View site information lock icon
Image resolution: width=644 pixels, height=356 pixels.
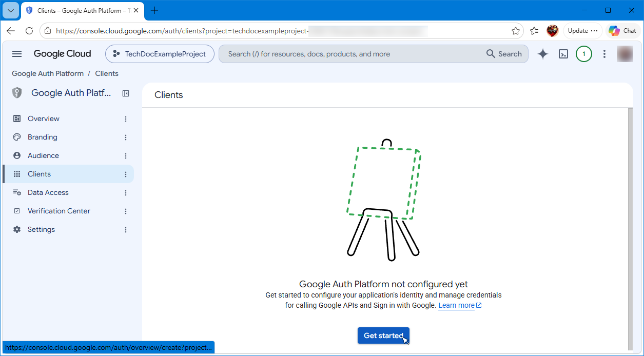(x=48, y=31)
